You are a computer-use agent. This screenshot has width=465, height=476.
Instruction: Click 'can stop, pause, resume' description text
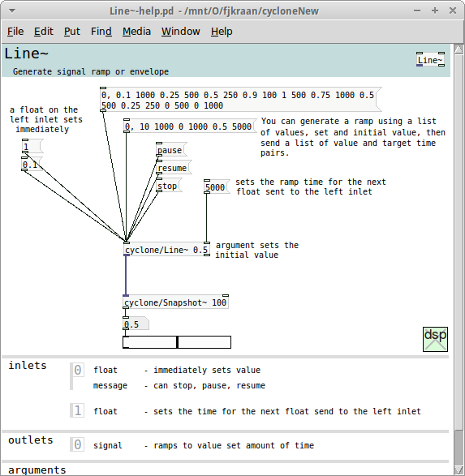point(209,385)
